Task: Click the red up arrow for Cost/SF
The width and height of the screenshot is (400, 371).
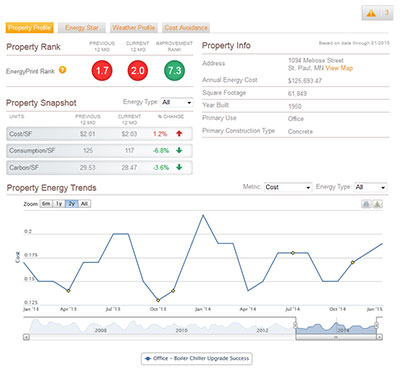Action: click(x=179, y=133)
